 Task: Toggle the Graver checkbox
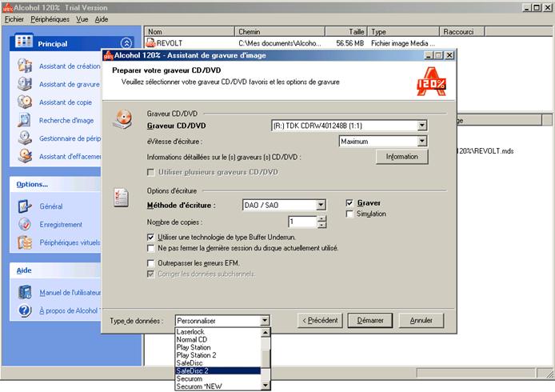click(x=349, y=203)
